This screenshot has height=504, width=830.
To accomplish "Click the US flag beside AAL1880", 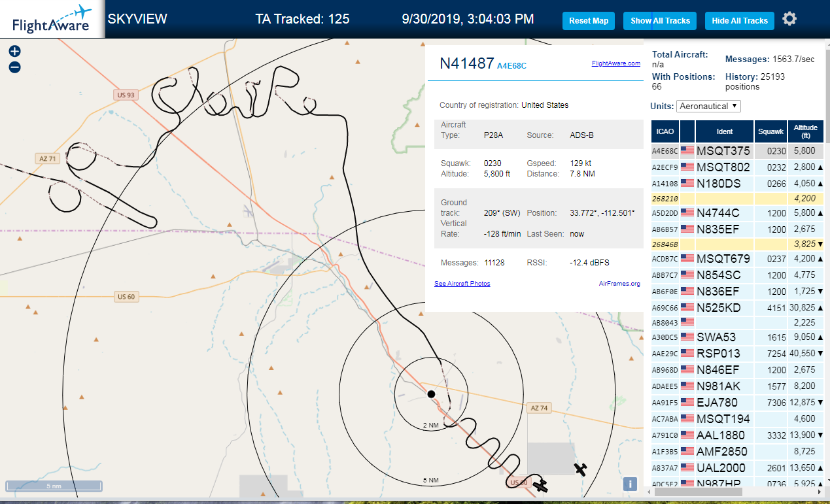I will 687,435.
